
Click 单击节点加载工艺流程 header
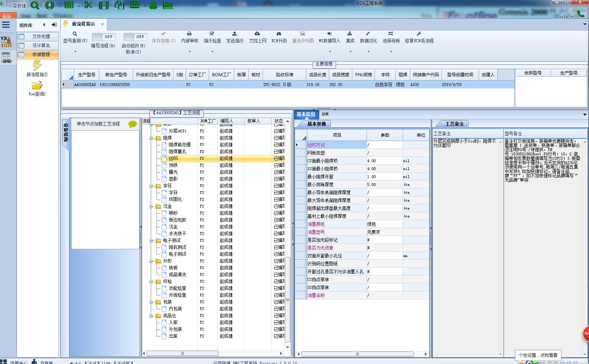tap(98, 124)
